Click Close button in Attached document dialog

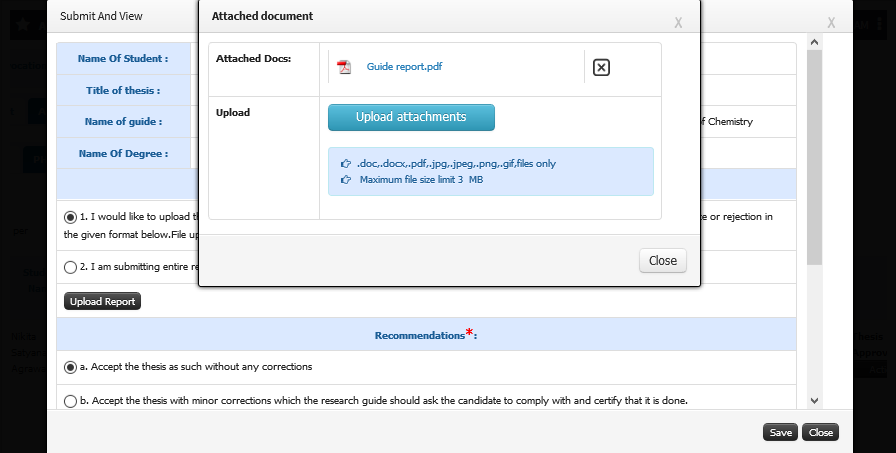(x=663, y=260)
